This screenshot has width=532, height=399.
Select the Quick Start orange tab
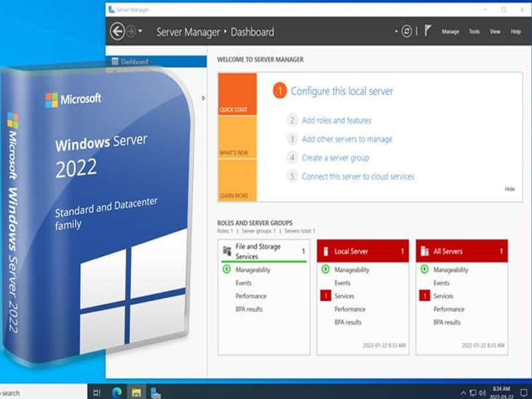point(237,94)
